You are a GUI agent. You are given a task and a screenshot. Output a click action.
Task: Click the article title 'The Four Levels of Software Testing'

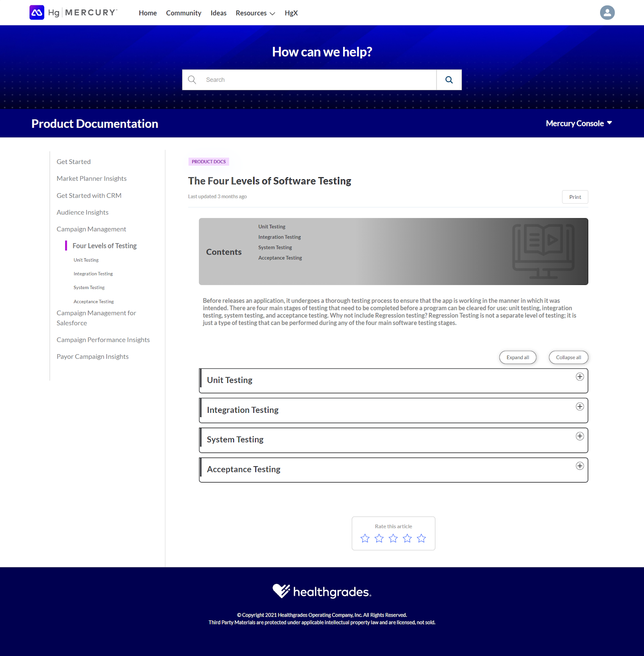pyautogui.click(x=270, y=181)
